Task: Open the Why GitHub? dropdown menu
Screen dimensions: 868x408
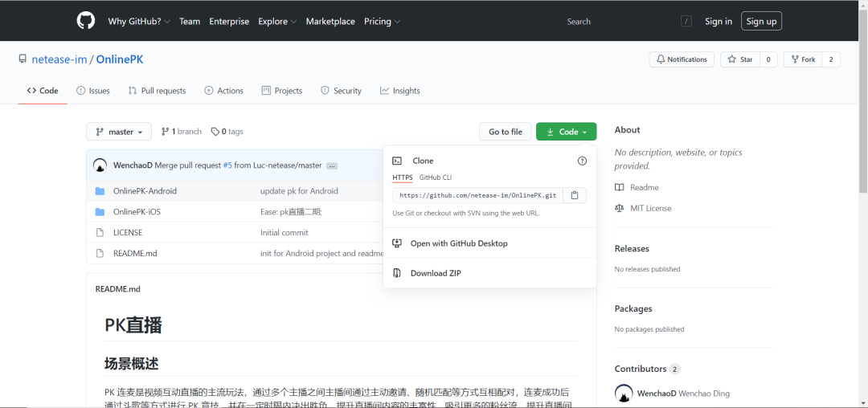Action: pos(139,22)
